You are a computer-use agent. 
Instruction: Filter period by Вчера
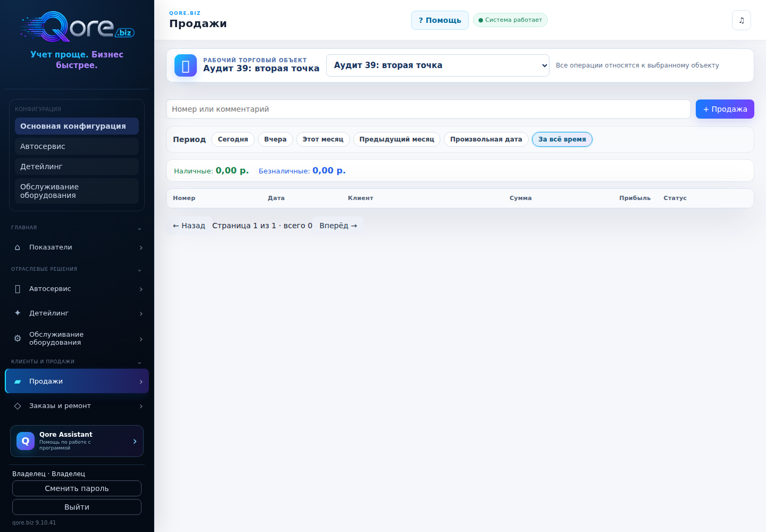276,139
